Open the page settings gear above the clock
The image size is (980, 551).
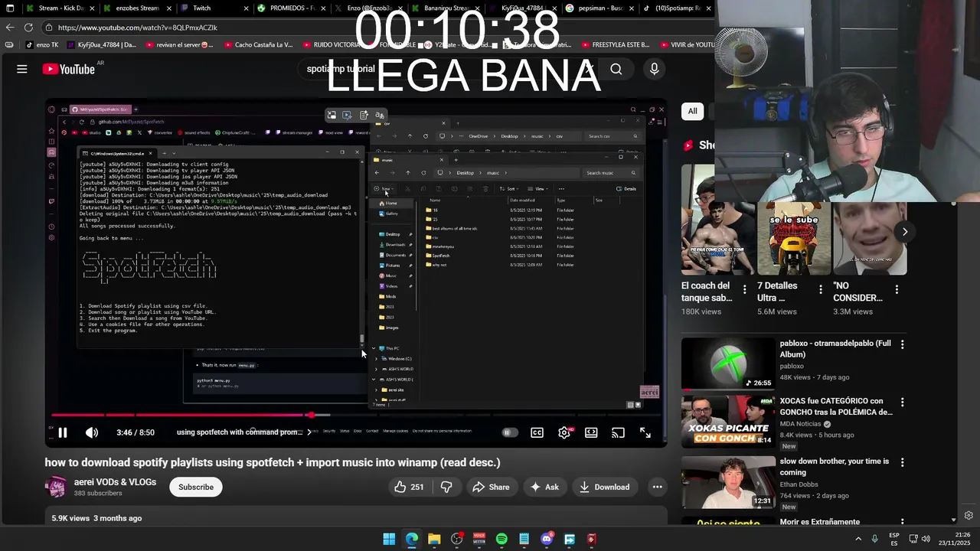click(x=969, y=516)
